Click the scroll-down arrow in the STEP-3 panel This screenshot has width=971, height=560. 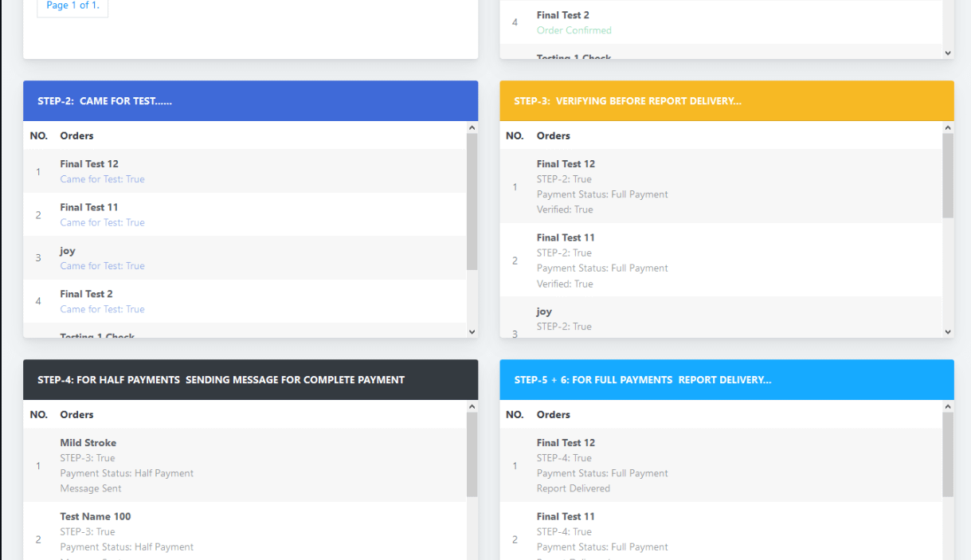pyautogui.click(x=948, y=331)
